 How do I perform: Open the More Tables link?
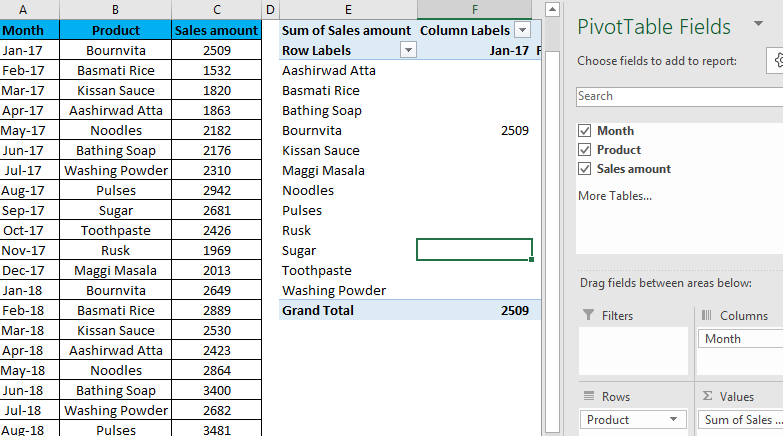click(614, 196)
